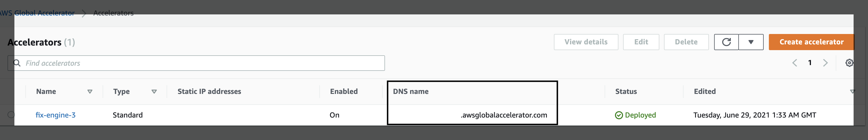Click the refresh accelerators icon
The width and height of the screenshot is (868, 140).
[726, 42]
